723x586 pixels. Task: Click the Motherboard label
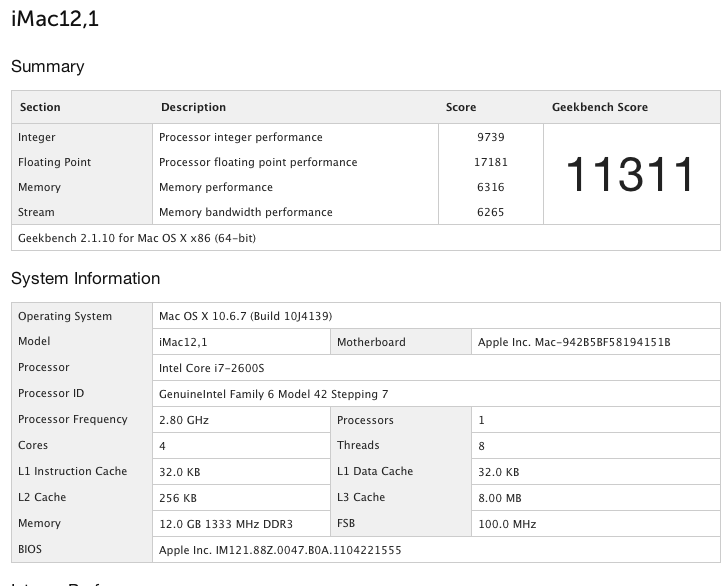point(371,342)
